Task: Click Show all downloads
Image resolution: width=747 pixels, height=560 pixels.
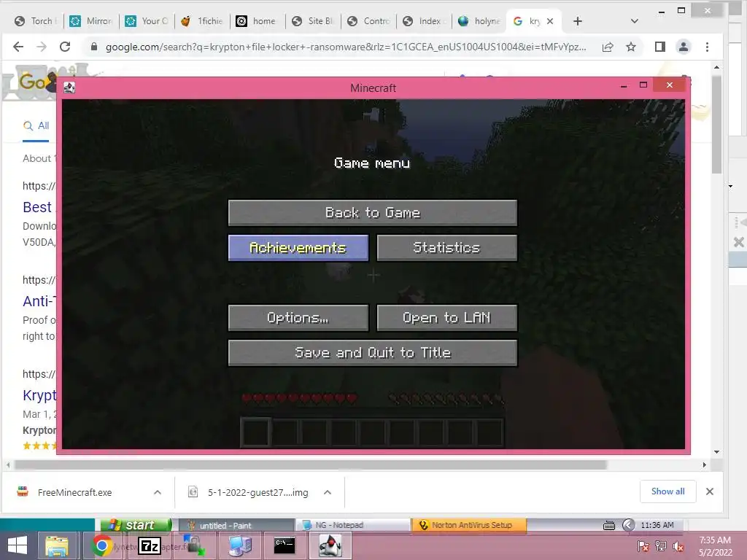Action: click(667, 491)
